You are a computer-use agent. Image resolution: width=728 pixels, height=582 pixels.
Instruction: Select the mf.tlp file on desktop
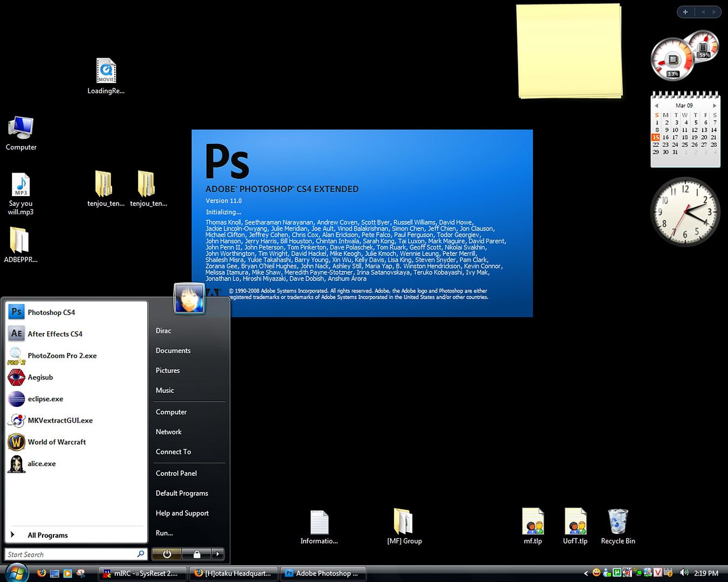(x=533, y=526)
